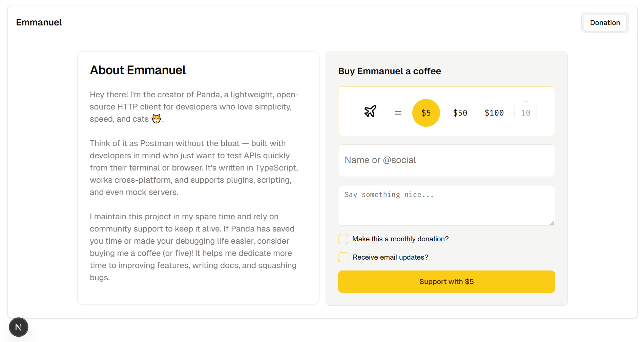Click the message box resize handle

tap(552, 223)
